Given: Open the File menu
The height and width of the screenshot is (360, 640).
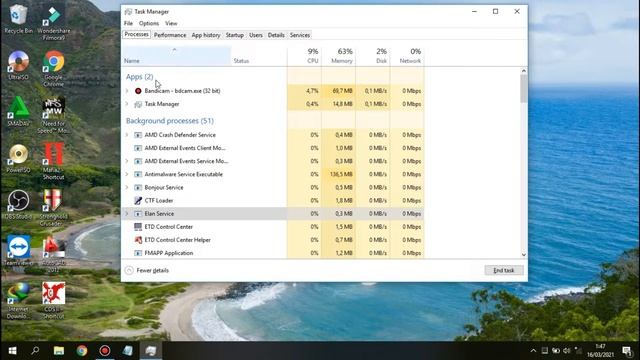Looking at the screenshot, I should pyautogui.click(x=128, y=23).
